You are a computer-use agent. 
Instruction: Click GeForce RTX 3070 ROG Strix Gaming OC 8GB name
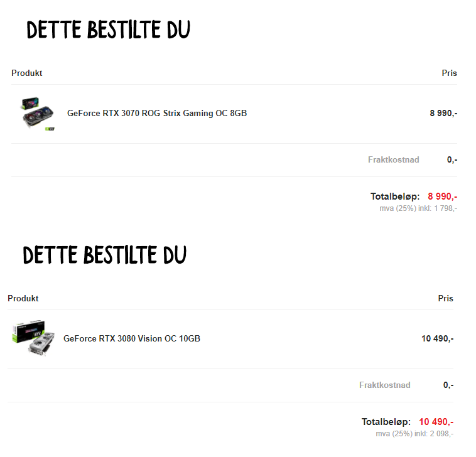click(x=157, y=113)
